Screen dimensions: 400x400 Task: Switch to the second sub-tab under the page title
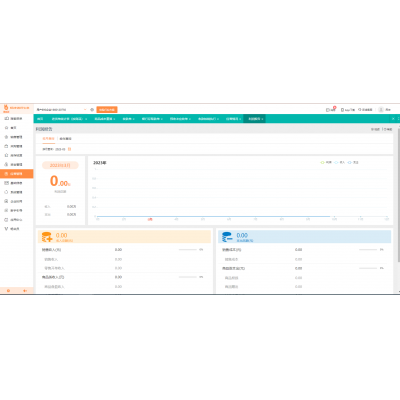point(65,139)
